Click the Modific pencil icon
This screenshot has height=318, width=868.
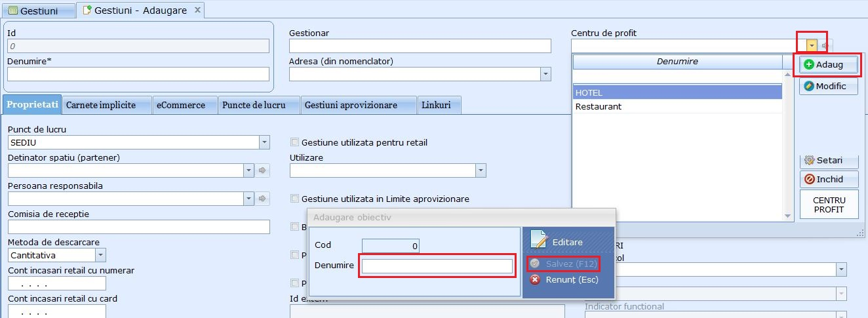coord(809,86)
